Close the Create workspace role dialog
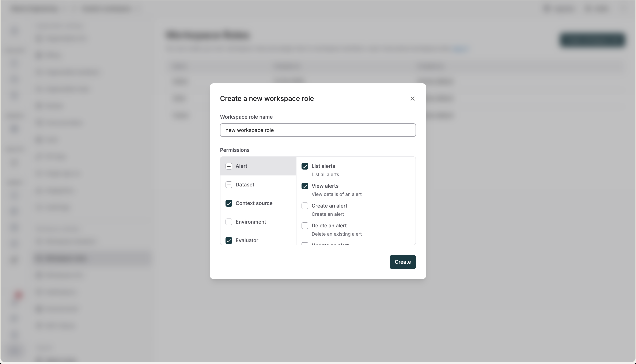Image resolution: width=636 pixels, height=364 pixels. (x=412, y=99)
